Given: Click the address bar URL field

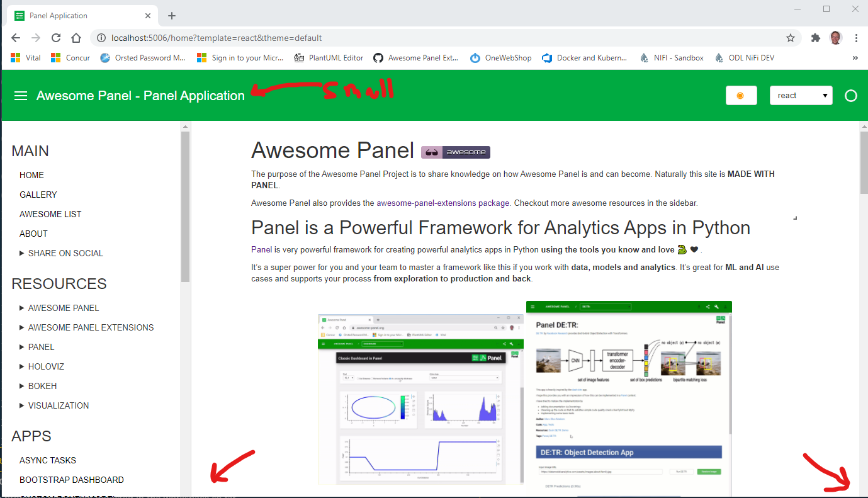Looking at the screenshot, I should [441, 38].
